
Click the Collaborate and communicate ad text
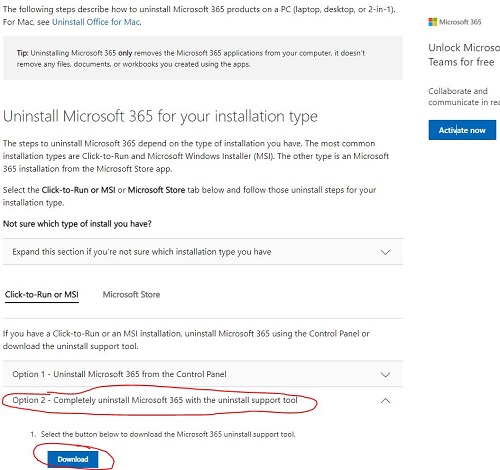(x=464, y=97)
